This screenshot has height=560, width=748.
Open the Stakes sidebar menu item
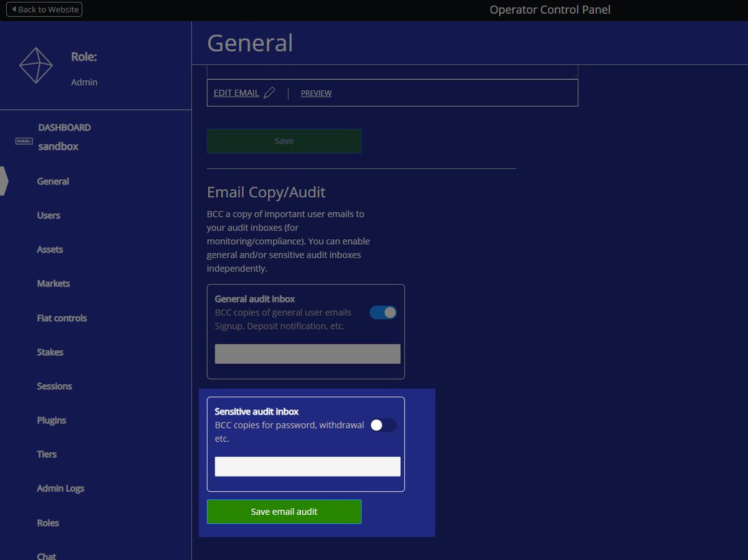pos(50,352)
